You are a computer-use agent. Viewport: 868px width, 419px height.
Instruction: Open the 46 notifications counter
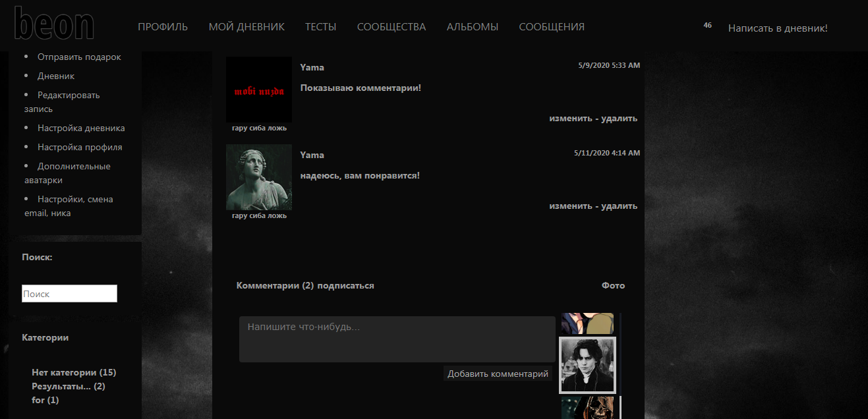pos(707,26)
